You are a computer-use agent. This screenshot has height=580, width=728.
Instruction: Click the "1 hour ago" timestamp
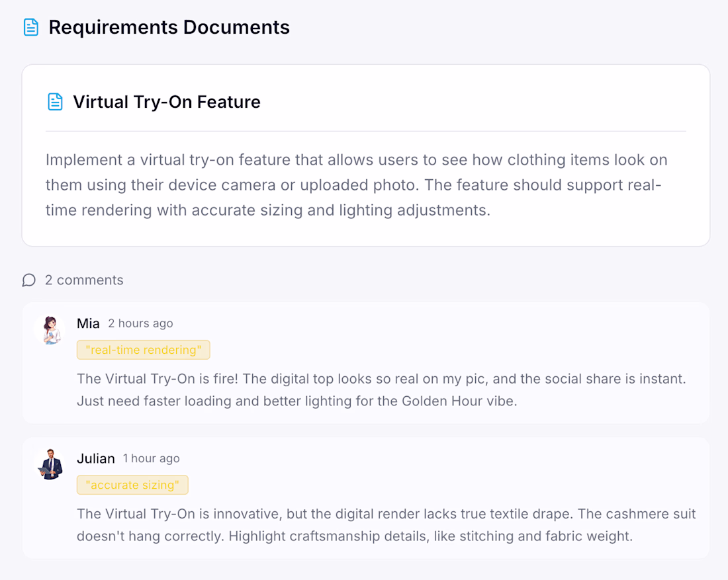(151, 458)
